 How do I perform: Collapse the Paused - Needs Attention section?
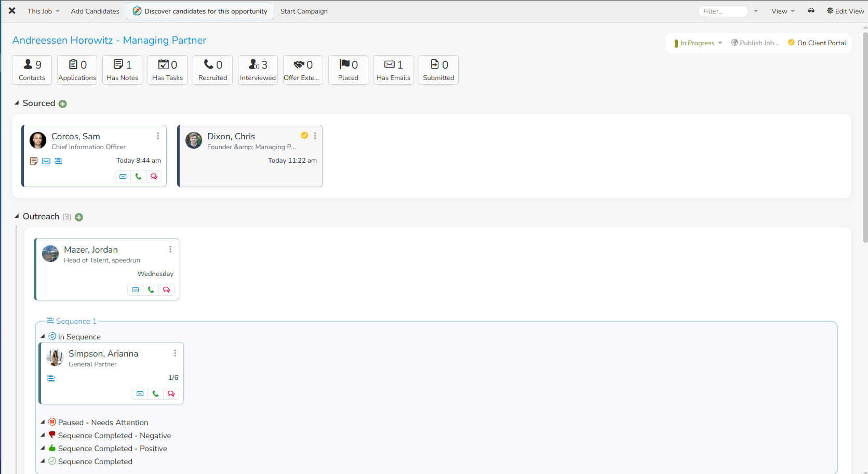tap(44, 422)
